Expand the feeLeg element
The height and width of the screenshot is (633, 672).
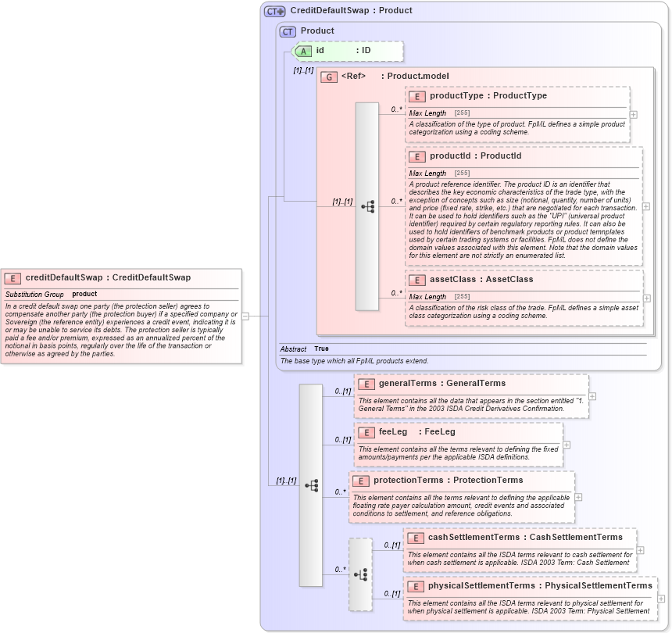tap(567, 445)
